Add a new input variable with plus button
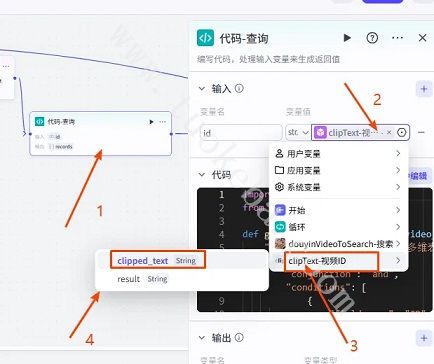The width and height of the screenshot is (434, 364). 424,89
